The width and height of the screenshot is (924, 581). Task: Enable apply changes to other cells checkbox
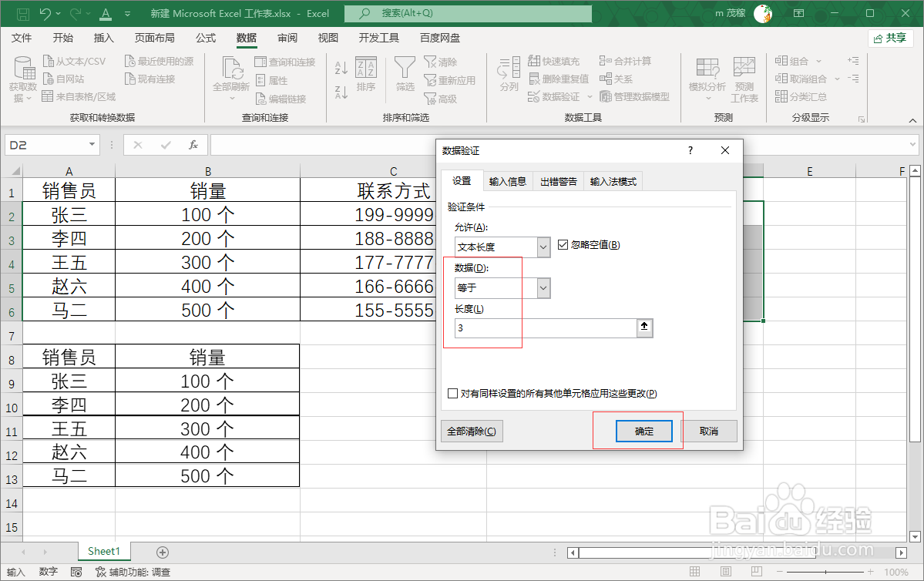[452, 393]
